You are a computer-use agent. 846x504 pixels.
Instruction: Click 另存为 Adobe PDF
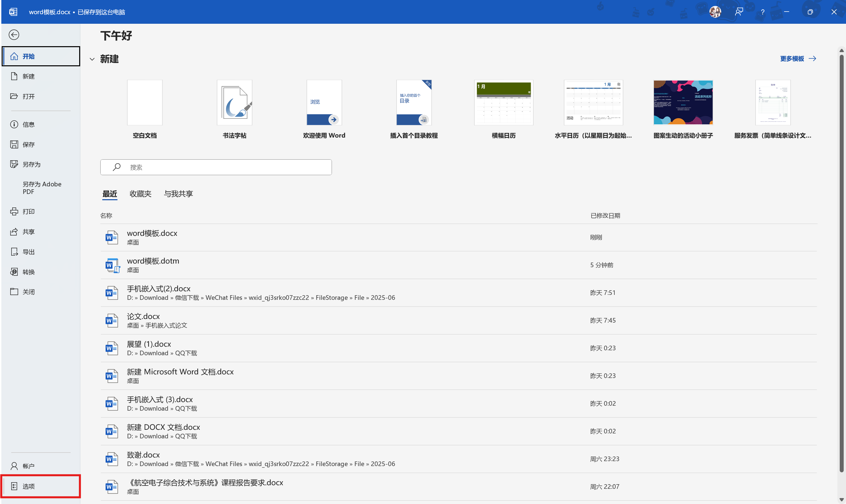pyautogui.click(x=41, y=188)
